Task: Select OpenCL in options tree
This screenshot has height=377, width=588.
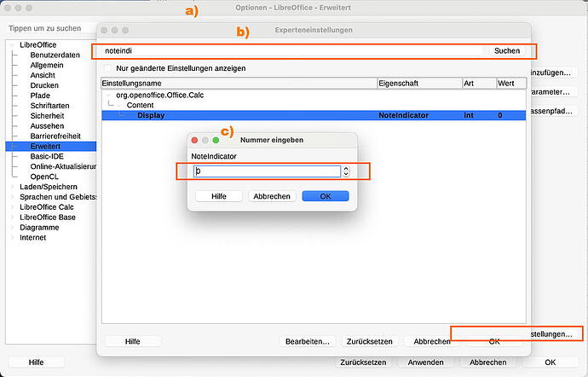Action: click(x=44, y=177)
